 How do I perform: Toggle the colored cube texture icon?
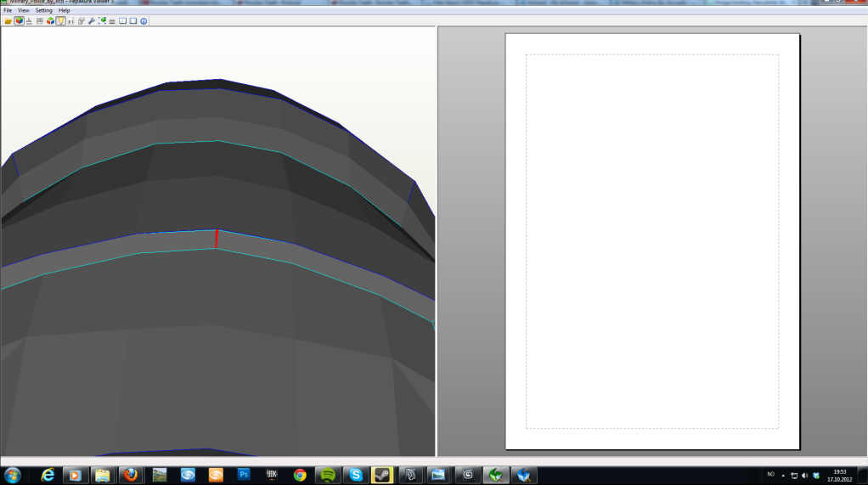click(x=19, y=21)
